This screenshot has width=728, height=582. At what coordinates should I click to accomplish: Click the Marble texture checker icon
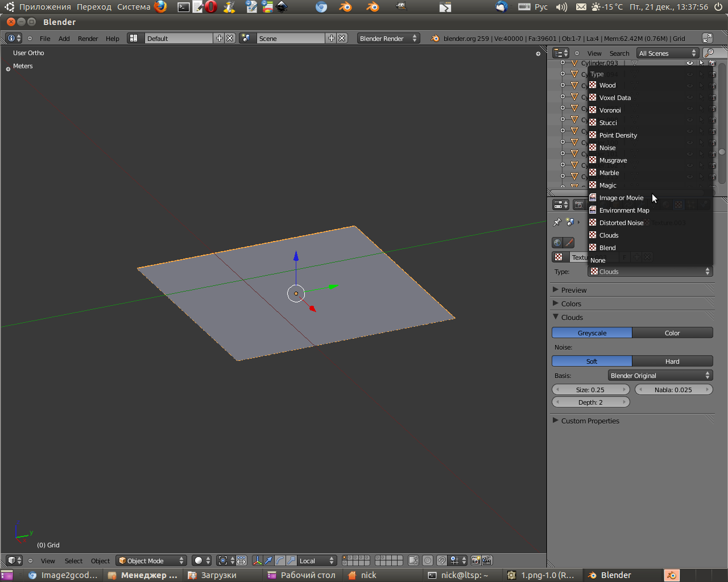(593, 173)
